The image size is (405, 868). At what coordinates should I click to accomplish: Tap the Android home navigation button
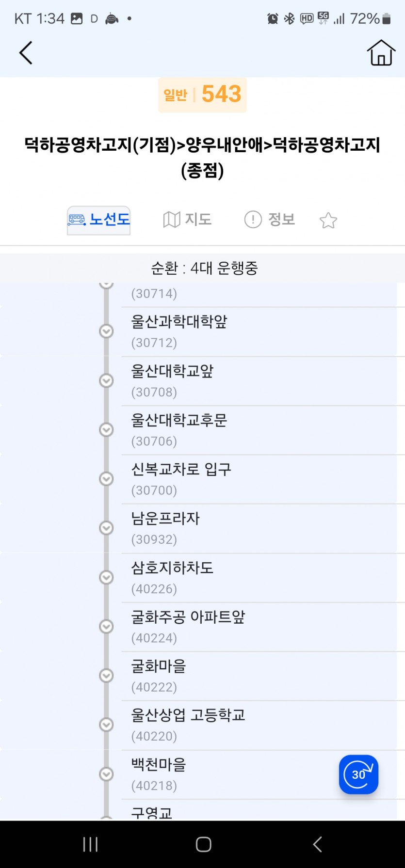tap(203, 844)
